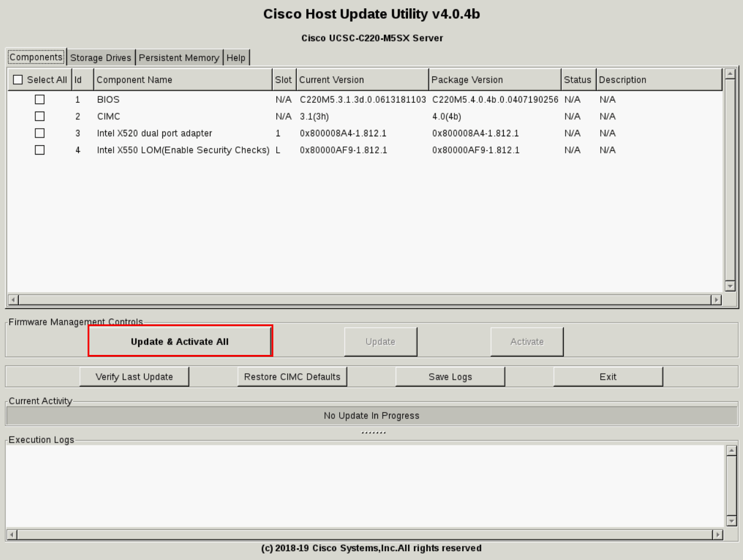Check the Intel X520 dual port adapter checkbox

pyautogui.click(x=39, y=133)
